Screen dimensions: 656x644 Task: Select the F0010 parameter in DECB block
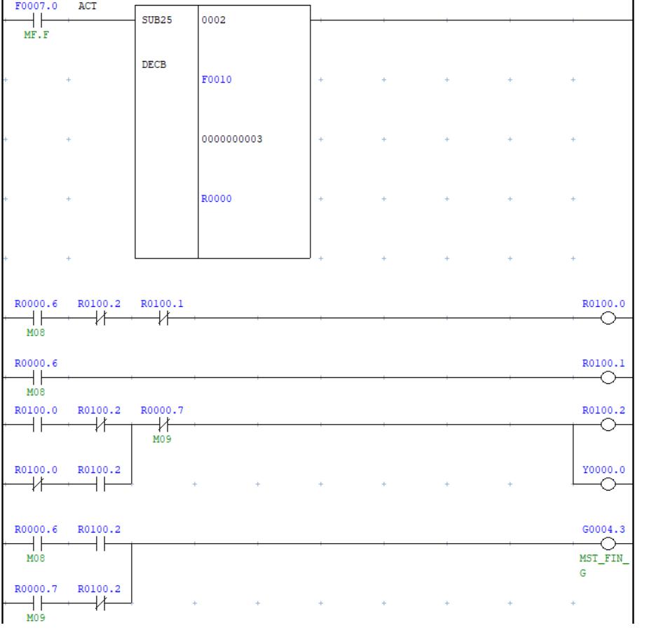[x=215, y=80]
